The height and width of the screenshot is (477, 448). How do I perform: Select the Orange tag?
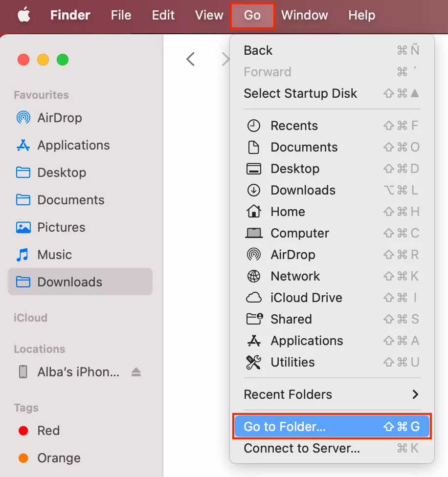[x=59, y=458]
